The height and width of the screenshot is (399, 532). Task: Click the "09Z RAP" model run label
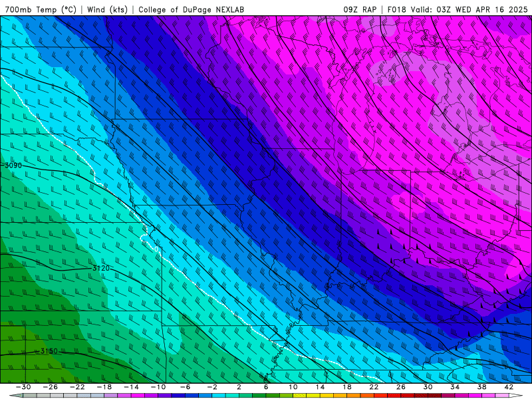360,9
